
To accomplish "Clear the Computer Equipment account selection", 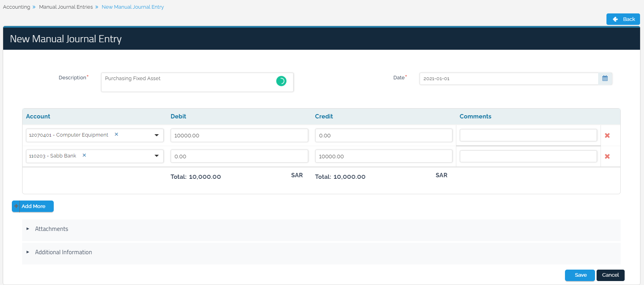I will [x=117, y=134].
